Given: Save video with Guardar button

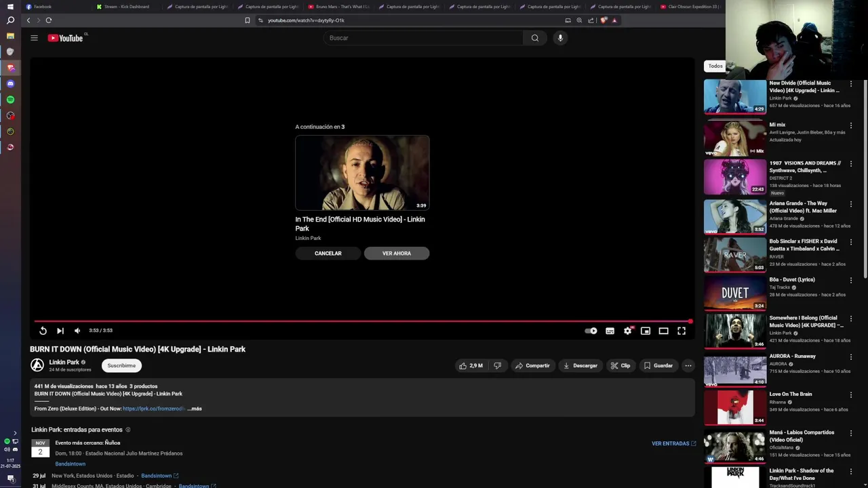Looking at the screenshot, I should coord(658,365).
